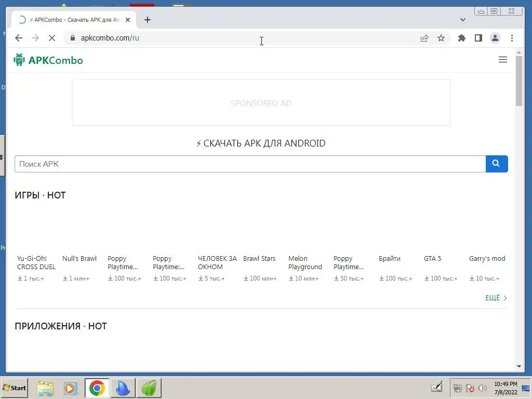Open Melon Playground game link
The width and height of the screenshot is (532, 399).
(x=305, y=262)
